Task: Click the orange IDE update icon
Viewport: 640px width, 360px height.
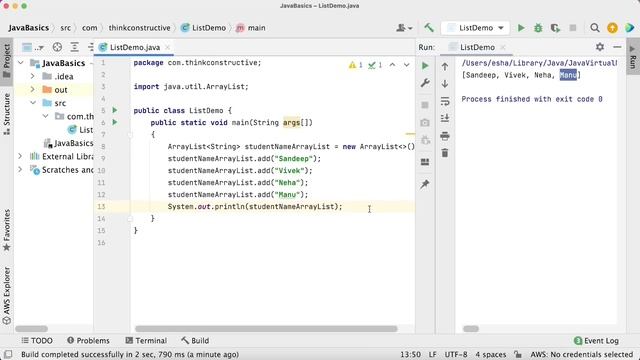Action: pyautogui.click(x=612, y=28)
